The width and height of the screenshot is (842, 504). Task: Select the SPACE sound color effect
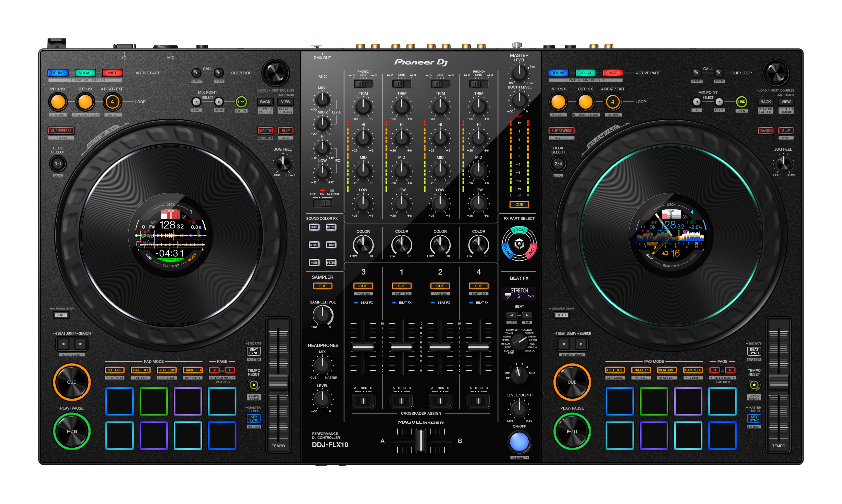[314, 227]
